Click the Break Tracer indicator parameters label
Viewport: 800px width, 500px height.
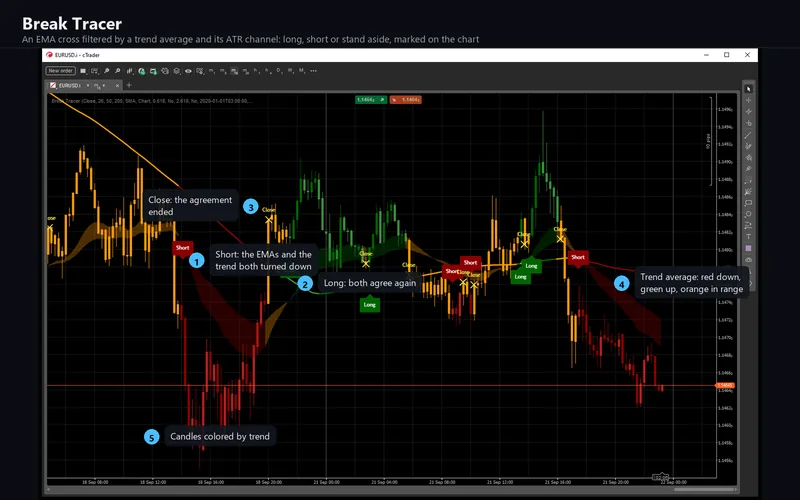(152, 101)
